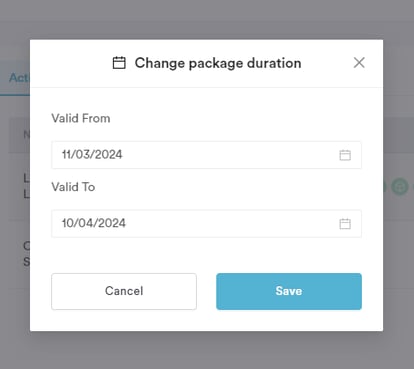Image resolution: width=414 pixels, height=369 pixels.
Task: Open the Valid From calendar picker icon
Action: click(x=345, y=155)
